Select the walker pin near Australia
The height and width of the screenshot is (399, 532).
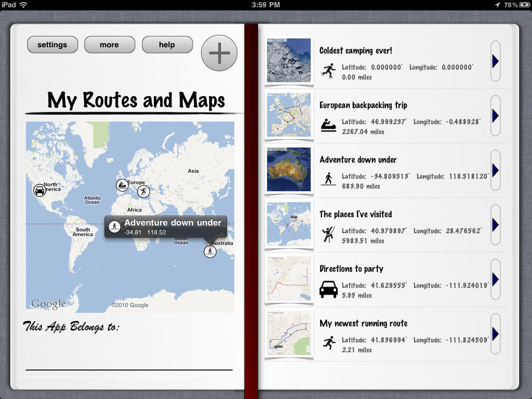click(x=210, y=251)
